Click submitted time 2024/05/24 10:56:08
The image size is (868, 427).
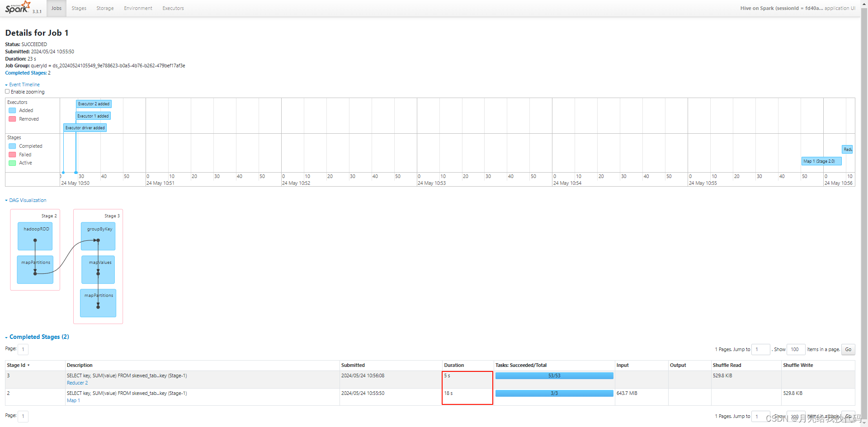pos(363,375)
